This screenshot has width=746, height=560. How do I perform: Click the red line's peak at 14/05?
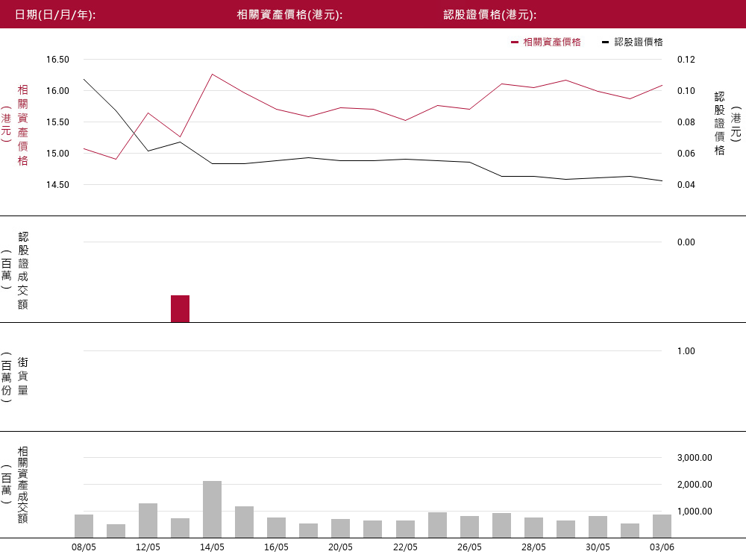213,74
